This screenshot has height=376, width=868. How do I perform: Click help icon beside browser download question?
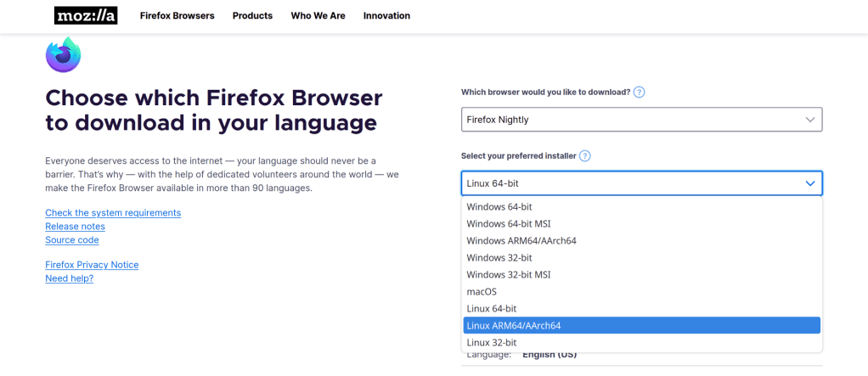[x=640, y=92]
